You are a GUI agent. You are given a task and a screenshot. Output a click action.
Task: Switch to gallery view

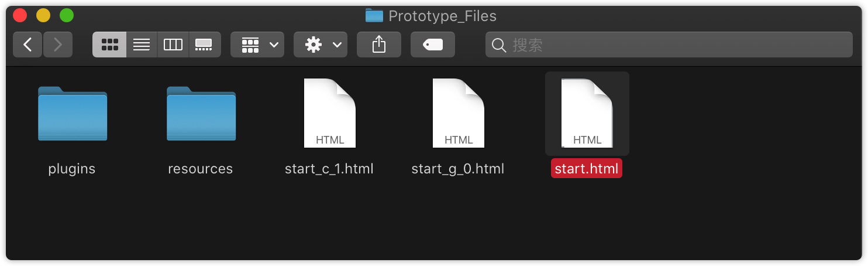tap(204, 45)
